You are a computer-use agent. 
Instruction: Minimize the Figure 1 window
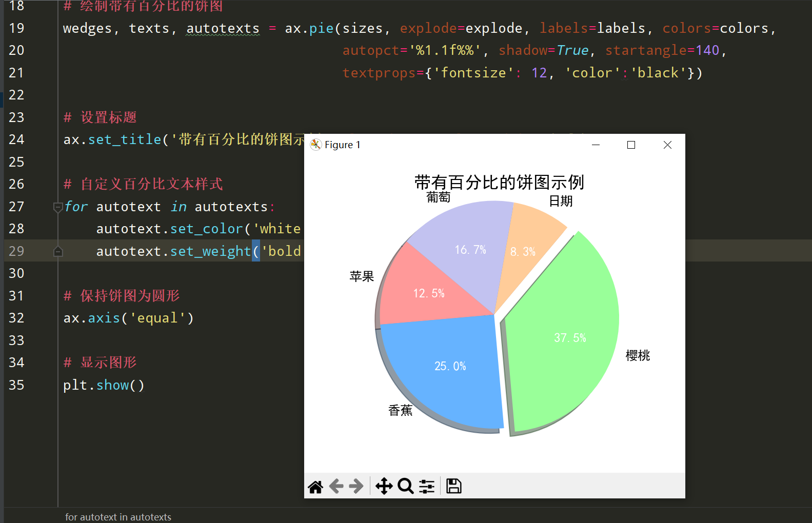pyautogui.click(x=596, y=145)
